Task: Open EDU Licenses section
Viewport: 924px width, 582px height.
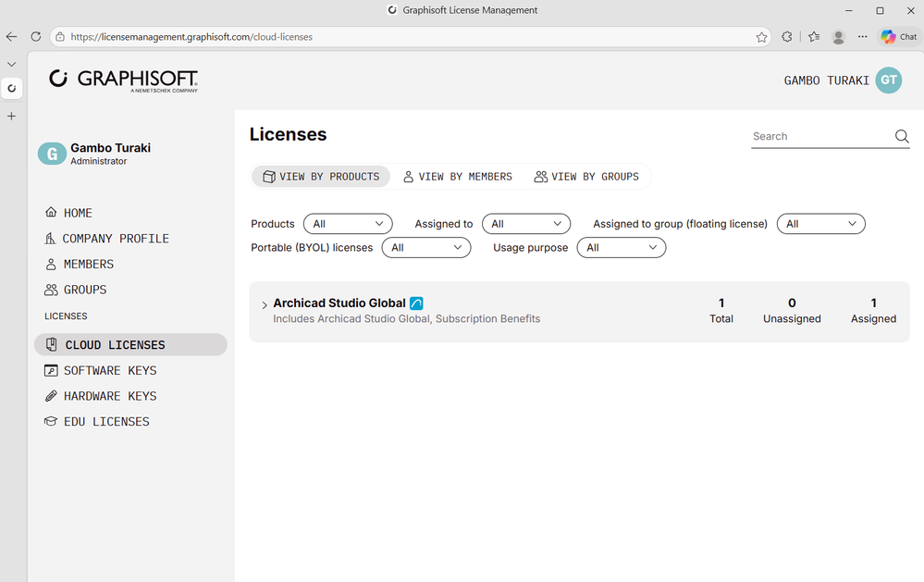Action: click(97, 422)
